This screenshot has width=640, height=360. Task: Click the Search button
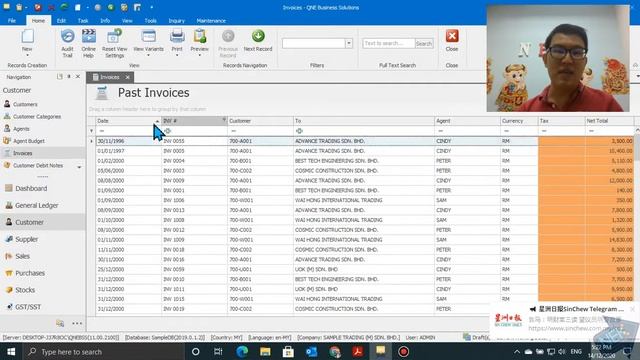click(x=424, y=43)
